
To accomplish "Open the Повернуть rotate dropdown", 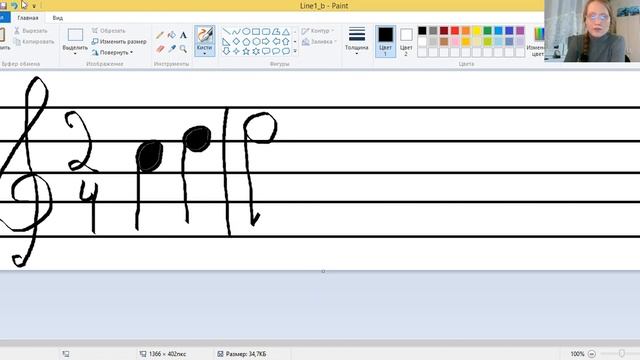I will click(112, 53).
